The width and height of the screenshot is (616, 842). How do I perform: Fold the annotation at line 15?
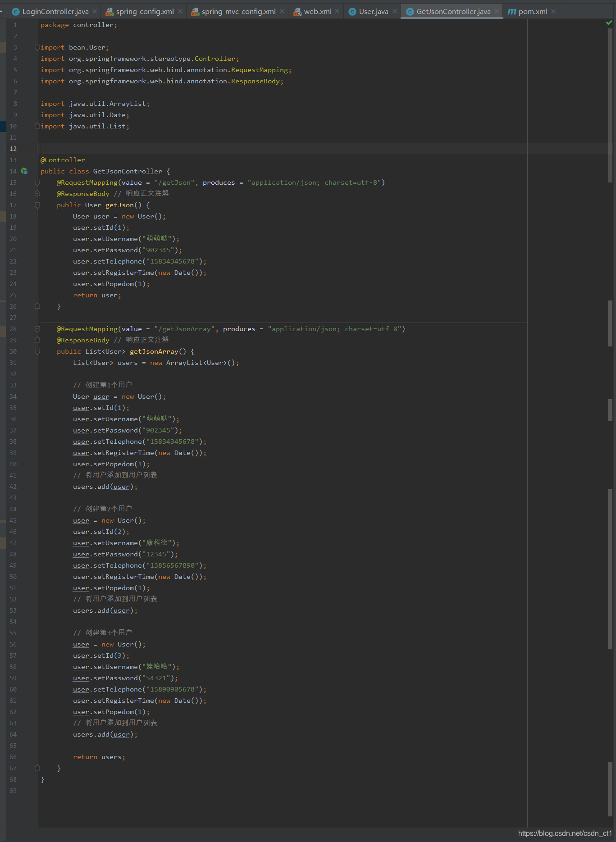click(37, 182)
